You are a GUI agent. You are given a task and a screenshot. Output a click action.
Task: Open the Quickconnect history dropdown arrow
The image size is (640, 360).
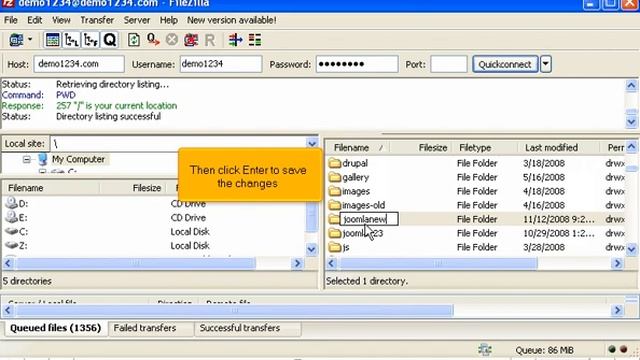546,64
